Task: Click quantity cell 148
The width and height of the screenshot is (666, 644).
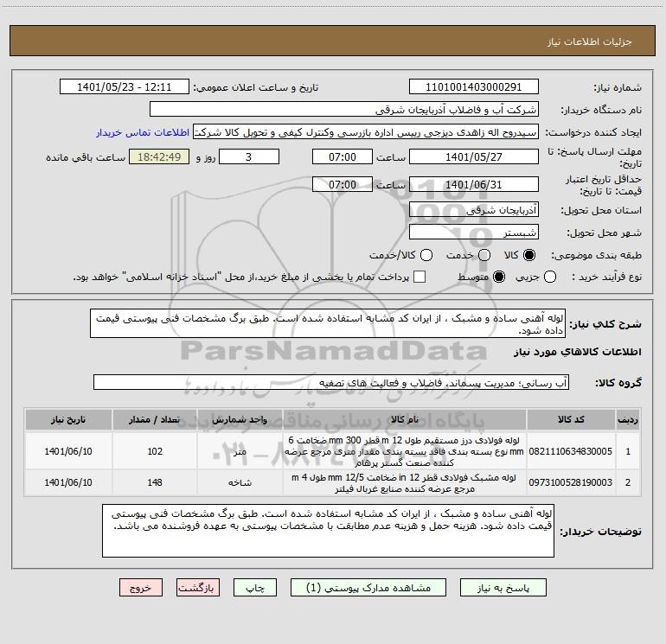Action: click(155, 482)
